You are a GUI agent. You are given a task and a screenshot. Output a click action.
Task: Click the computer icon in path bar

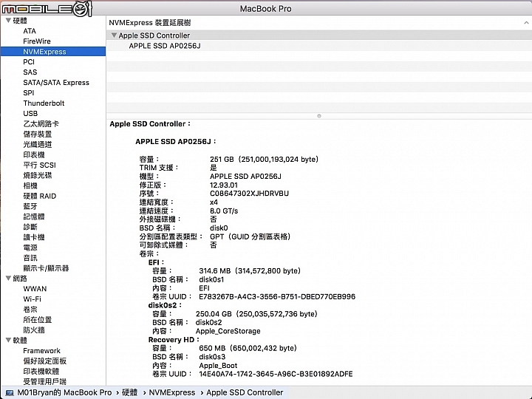point(10,393)
